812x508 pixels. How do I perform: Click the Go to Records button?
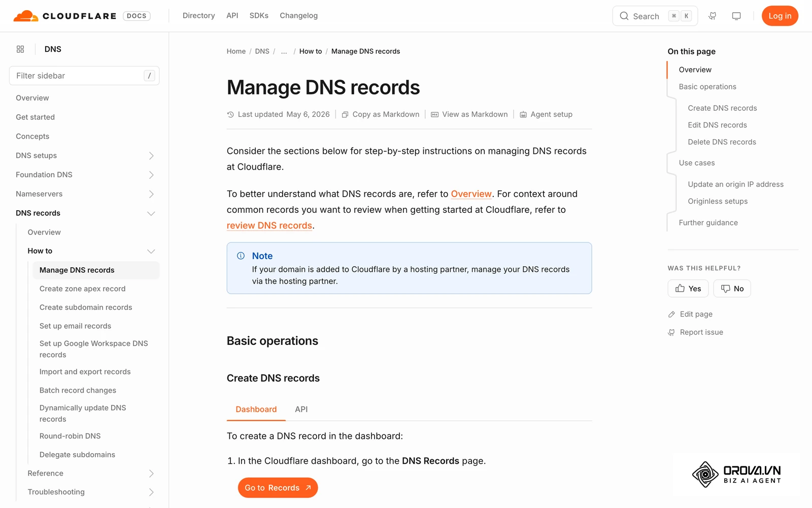278,488
